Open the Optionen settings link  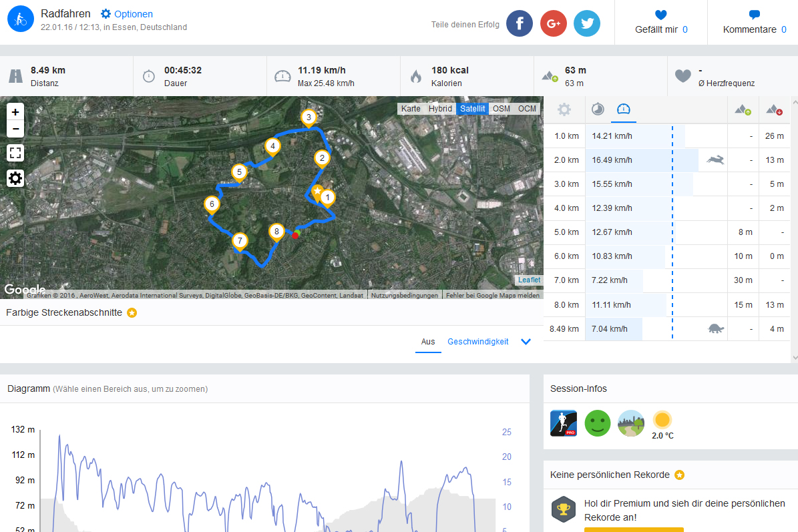(x=127, y=14)
